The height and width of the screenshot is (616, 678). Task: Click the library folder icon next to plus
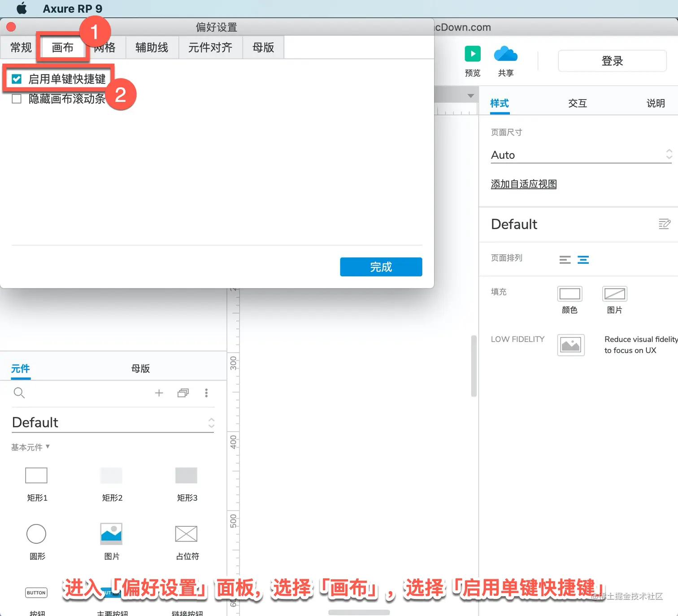pos(183,393)
